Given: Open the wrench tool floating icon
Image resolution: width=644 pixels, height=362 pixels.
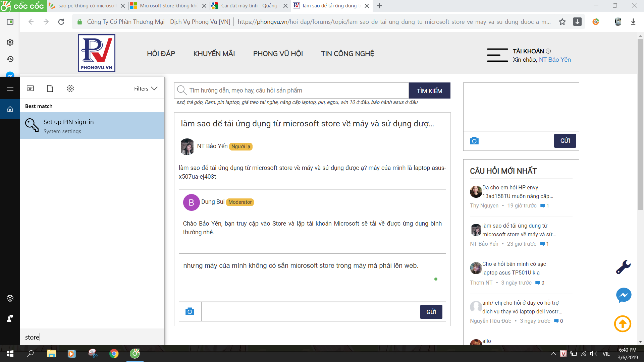Looking at the screenshot, I should (624, 267).
